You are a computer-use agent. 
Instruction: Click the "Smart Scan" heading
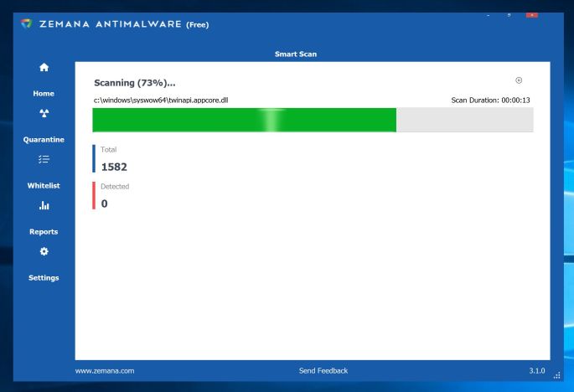click(296, 54)
